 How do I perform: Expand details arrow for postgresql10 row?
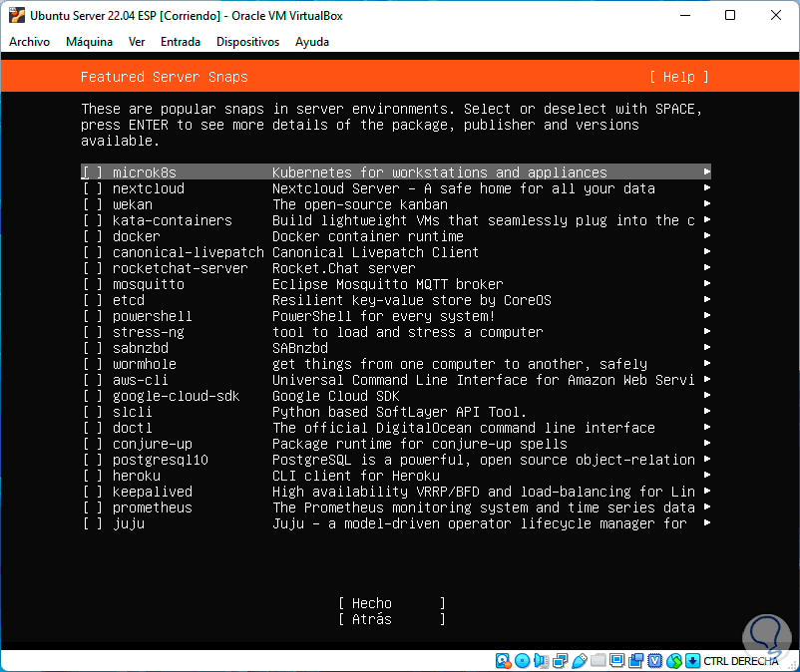[x=706, y=459]
